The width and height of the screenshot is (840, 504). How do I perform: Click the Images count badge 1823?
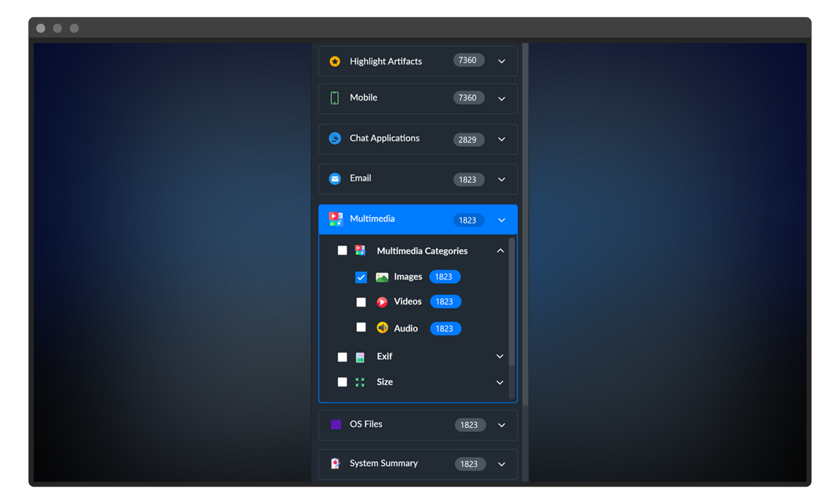(444, 277)
